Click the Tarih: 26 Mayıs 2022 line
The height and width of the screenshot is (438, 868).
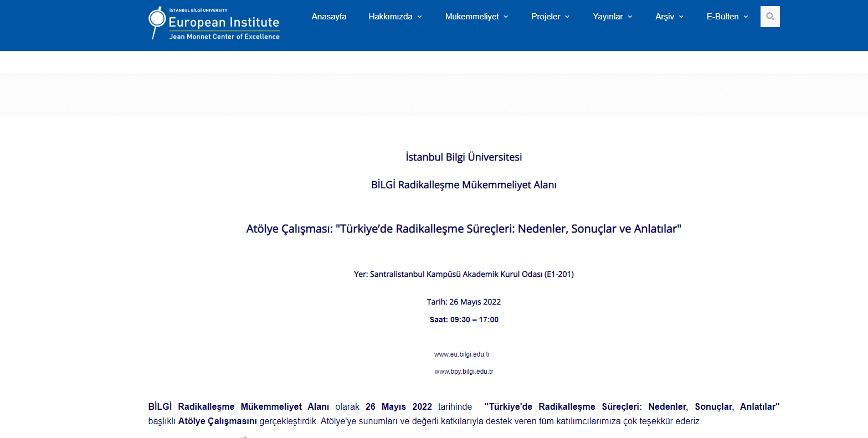pyautogui.click(x=464, y=302)
